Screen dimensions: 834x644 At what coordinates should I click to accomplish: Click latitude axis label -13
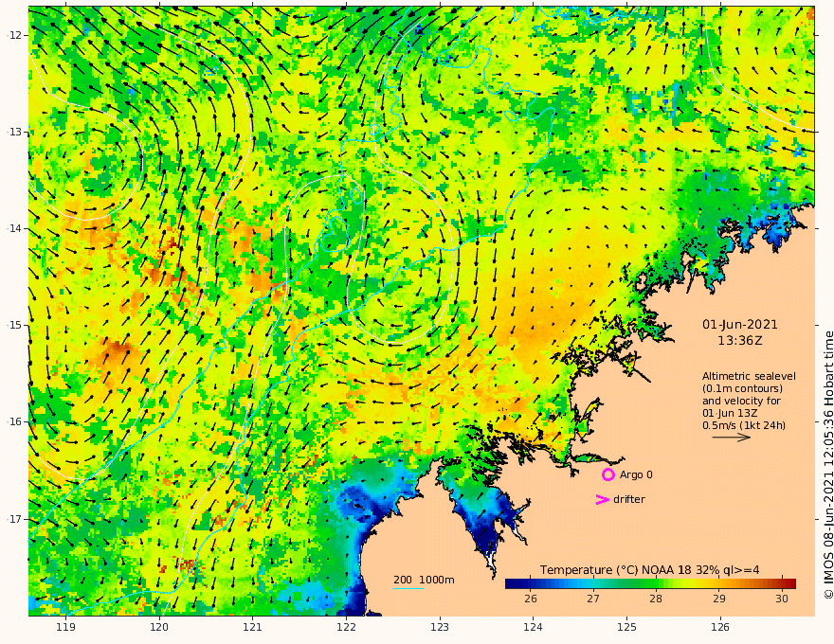(x=13, y=132)
